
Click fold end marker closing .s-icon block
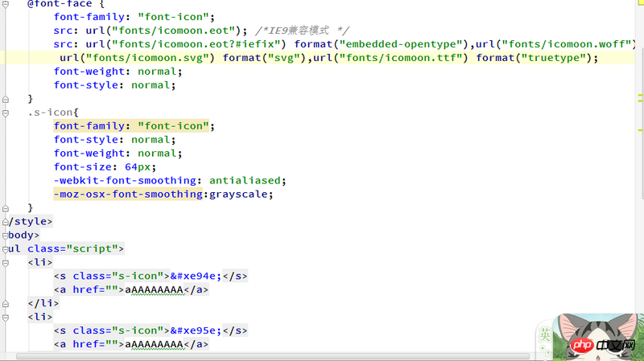coord(6,208)
